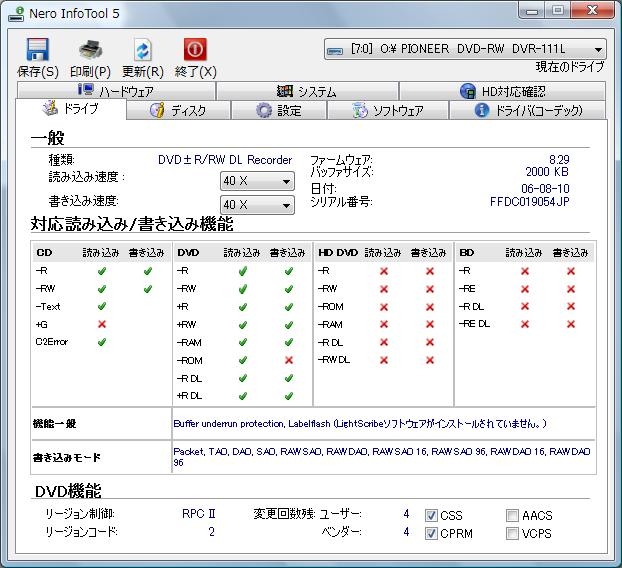Switch to the システム tab
Image resolution: width=622 pixels, height=568 pixels.
coord(307,91)
